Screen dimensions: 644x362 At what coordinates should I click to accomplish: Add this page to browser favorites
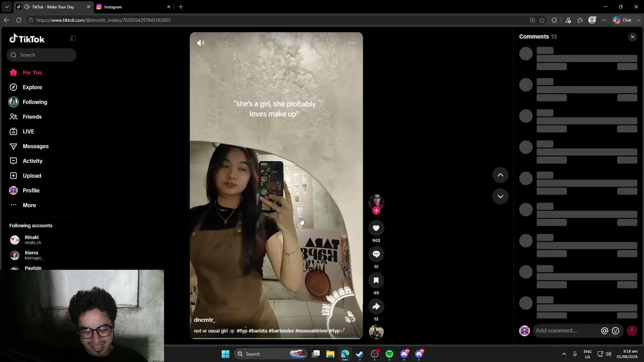click(x=542, y=20)
